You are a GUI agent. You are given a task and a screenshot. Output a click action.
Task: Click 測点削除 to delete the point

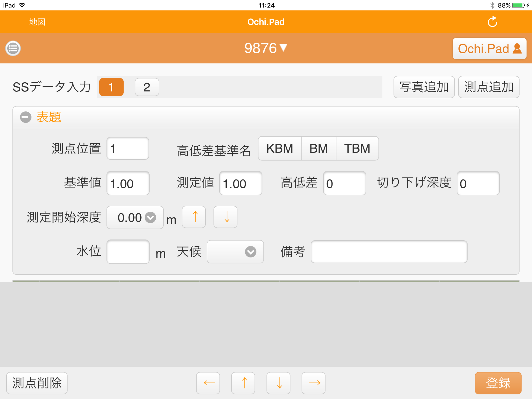[37, 383]
